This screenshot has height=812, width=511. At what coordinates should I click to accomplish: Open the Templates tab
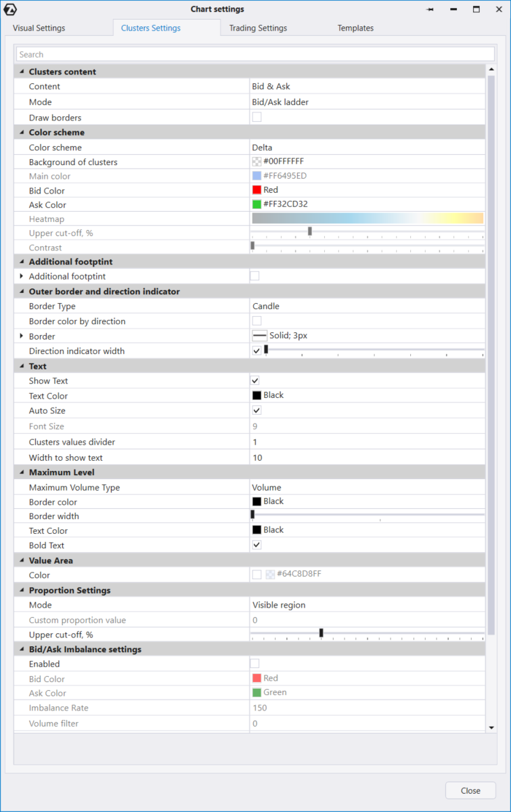click(355, 28)
